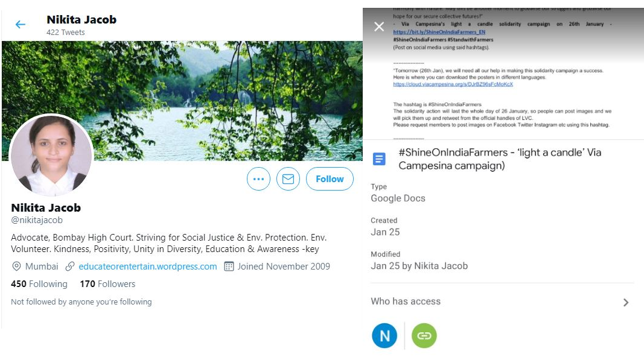Click the location pin icon beside Mumbai
The width and height of the screenshot is (644, 360).
(x=16, y=267)
